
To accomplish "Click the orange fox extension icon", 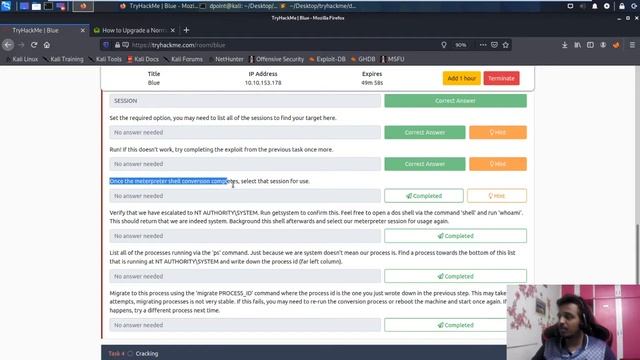I will (x=616, y=45).
